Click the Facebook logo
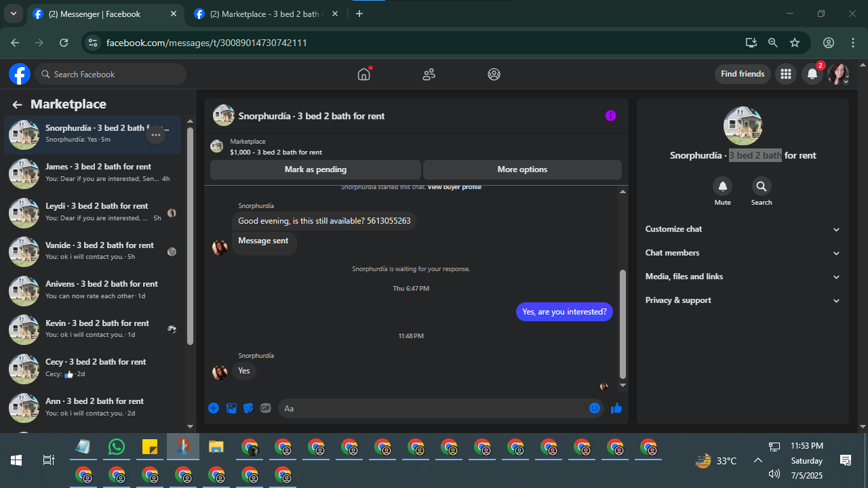 [x=20, y=74]
